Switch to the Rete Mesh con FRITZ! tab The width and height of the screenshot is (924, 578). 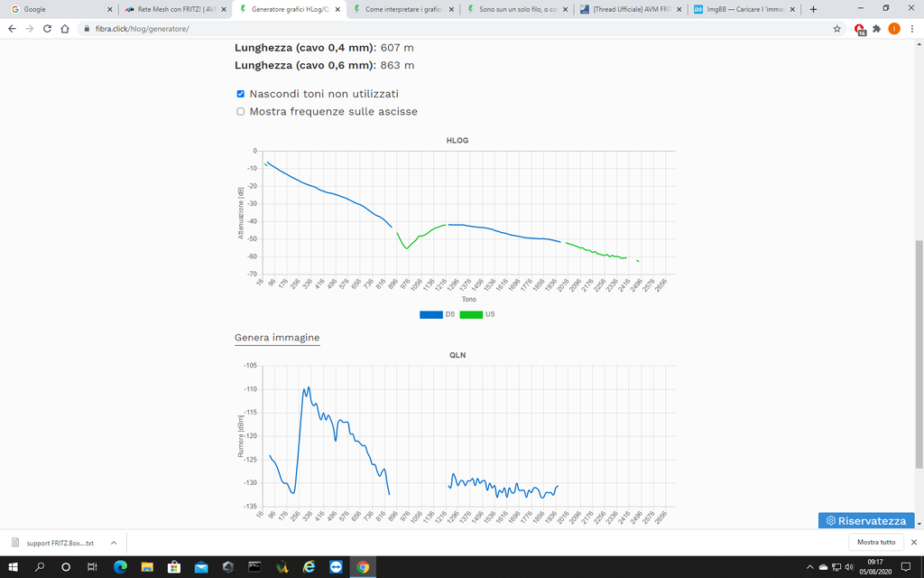coord(175,9)
